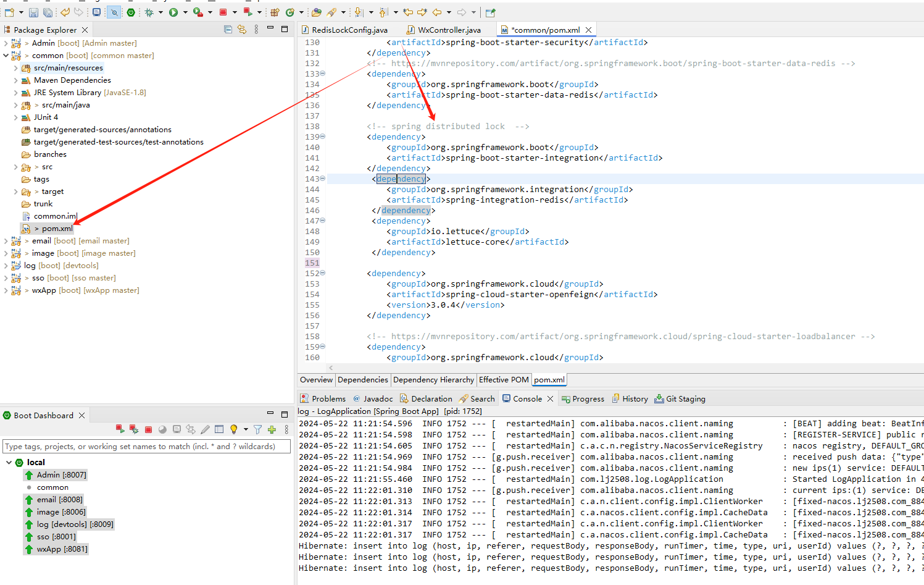Click the Coverage run icon

point(198,12)
